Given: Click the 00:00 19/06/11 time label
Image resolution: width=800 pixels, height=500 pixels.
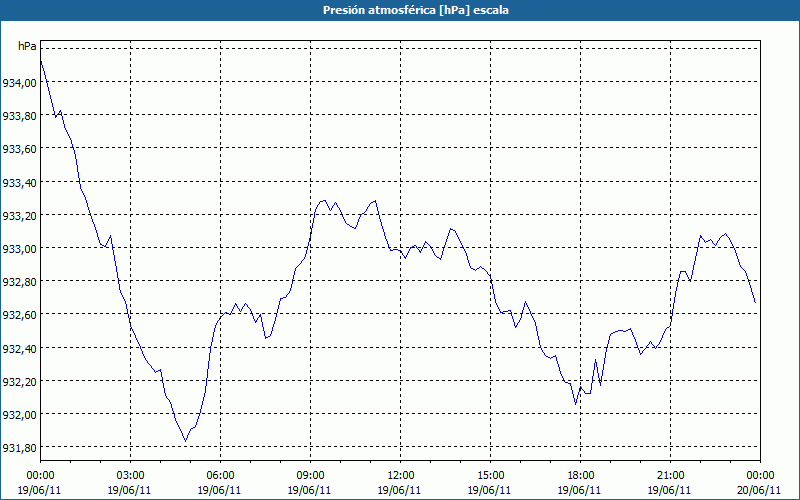Looking at the screenshot, I should pyautogui.click(x=40, y=483).
